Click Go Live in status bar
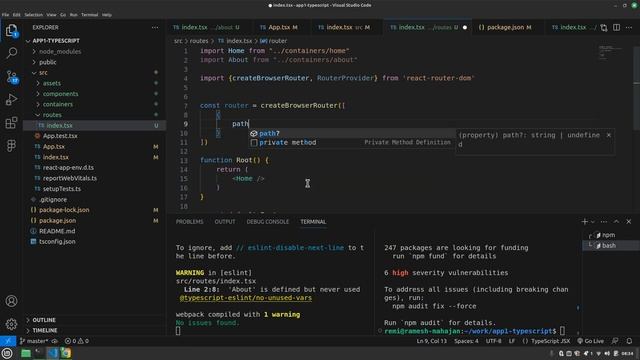The image size is (640, 360). 590,341
